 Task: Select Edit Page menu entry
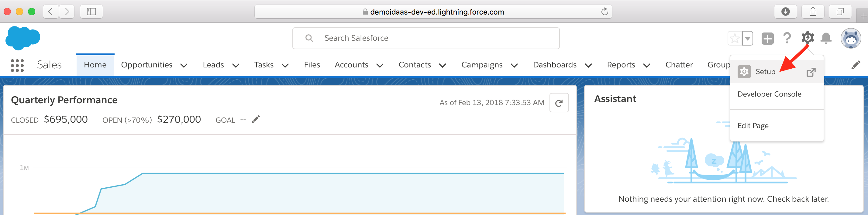[x=753, y=126]
